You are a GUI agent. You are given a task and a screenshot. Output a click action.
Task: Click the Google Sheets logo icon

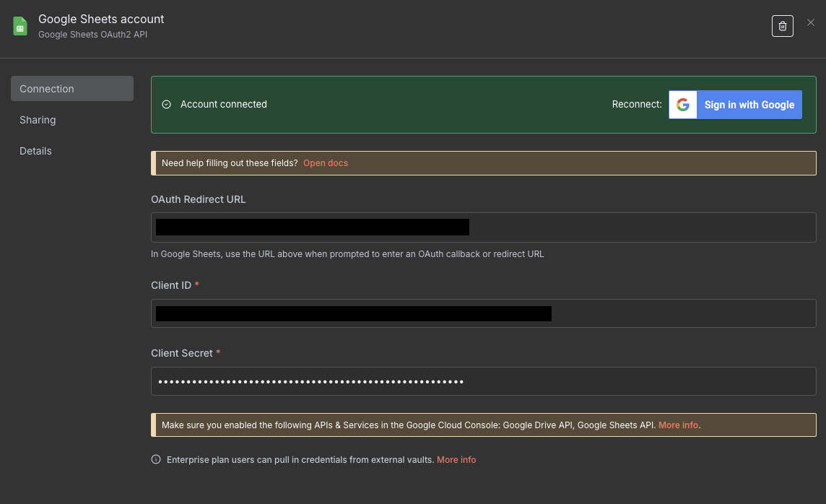19,25
